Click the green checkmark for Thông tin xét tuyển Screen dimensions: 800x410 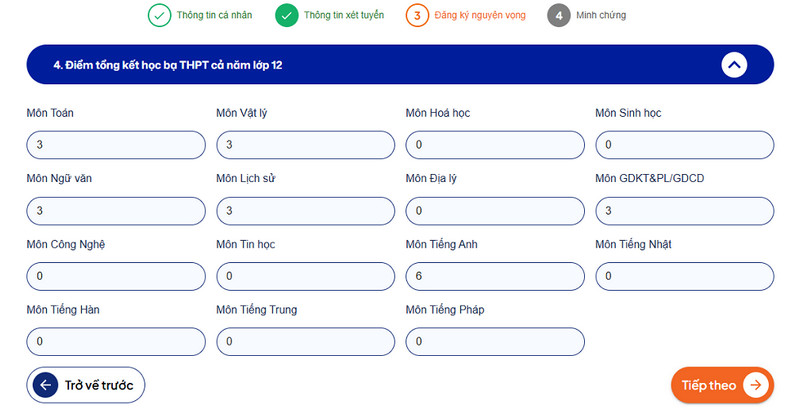[x=287, y=15]
